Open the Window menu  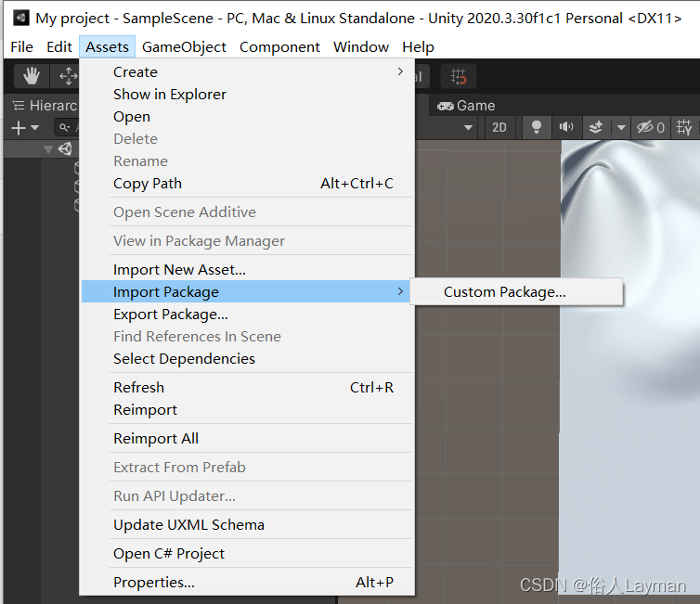(x=361, y=46)
